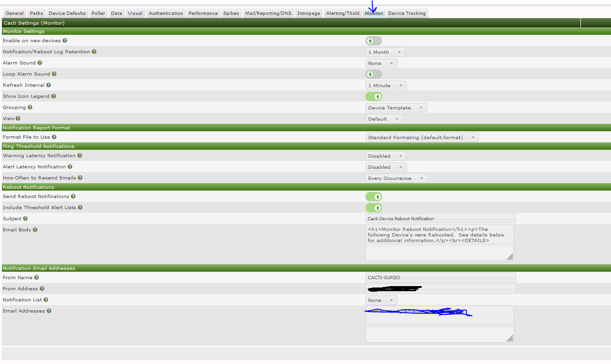Change Grouping from Device Template dropdown
The height and width of the screenshot is (364, 611).
(x=396, y=108)
